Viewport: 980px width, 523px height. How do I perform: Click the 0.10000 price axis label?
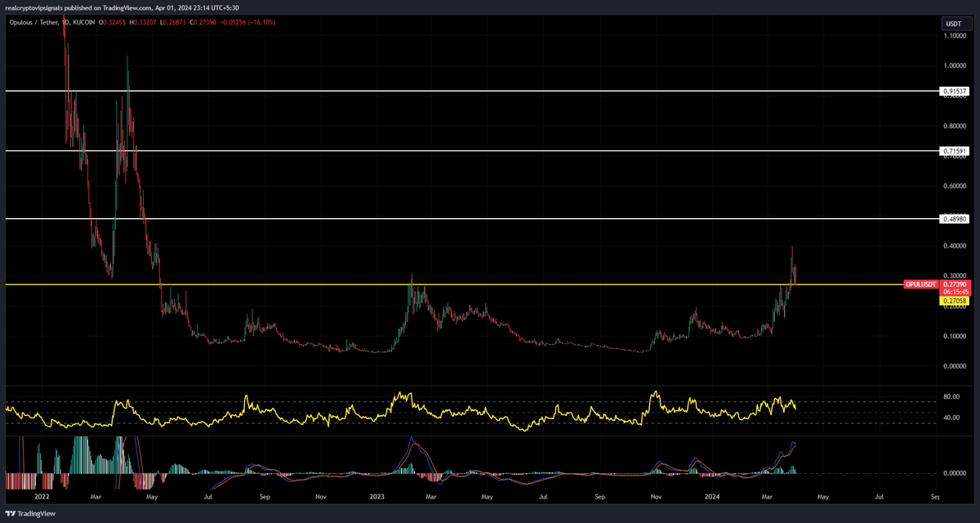pos(955,336)
